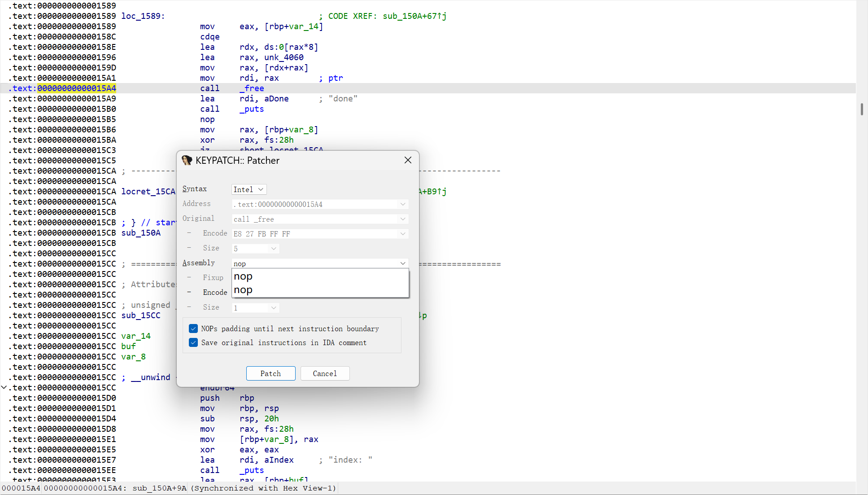Toggle NOPs padding until next instruction boundary
This screenshot has width=868, height=495.
(x=193, y=329)
